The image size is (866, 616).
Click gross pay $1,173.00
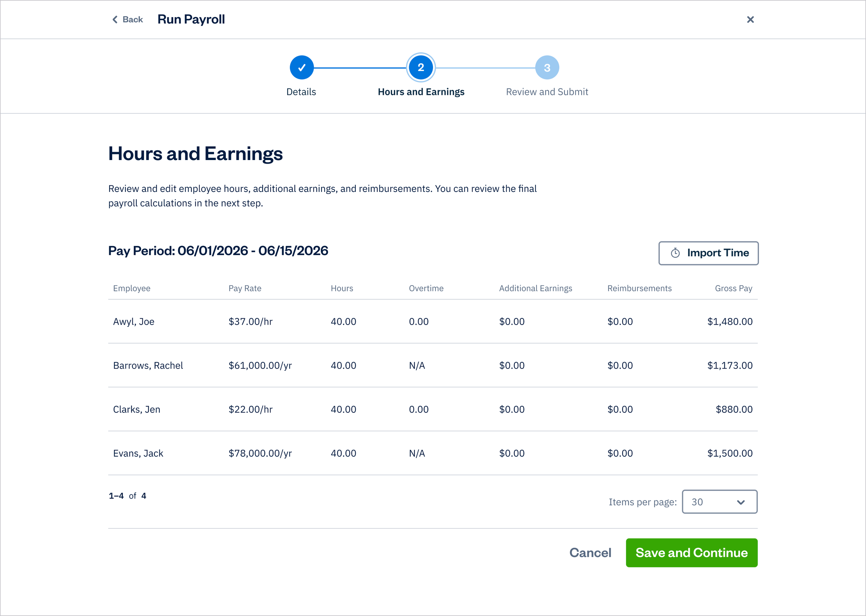(x=730, y=365)
